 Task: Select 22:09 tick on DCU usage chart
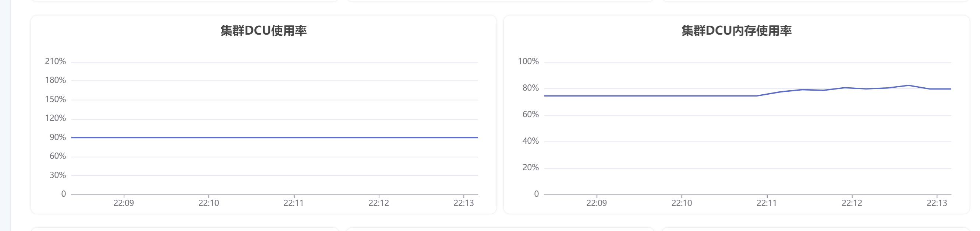point(124,203)
